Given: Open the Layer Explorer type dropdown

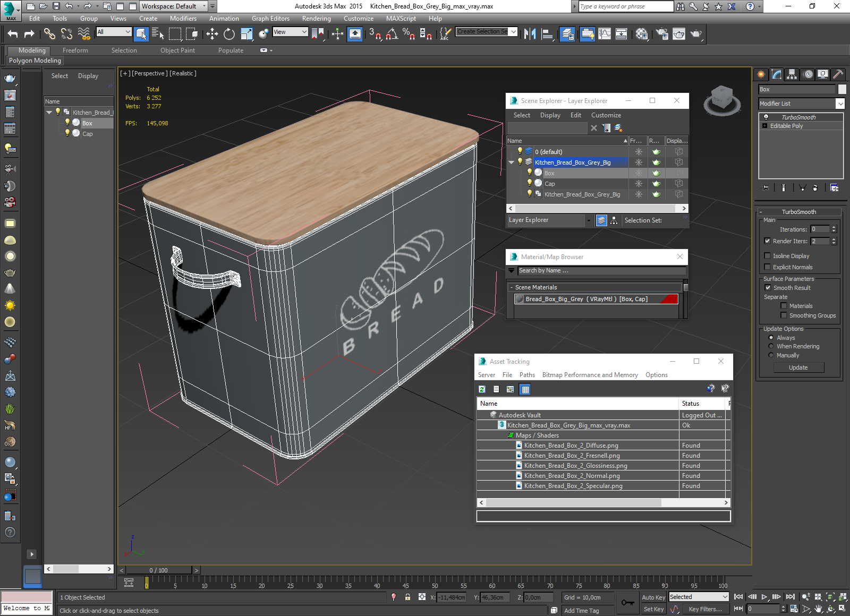Looking at the screenshot, I should pyautogui.click(x=589, y=220).
